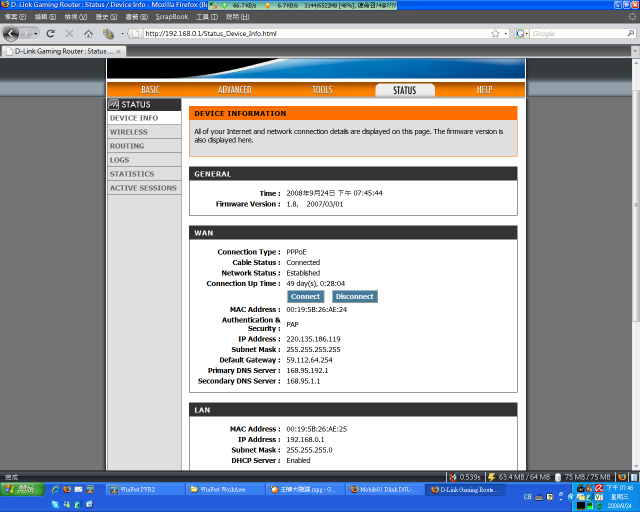Screen dimensions: 640x512
Task: Click the firmware version value 1.8
Action: [x=292, y=204]
